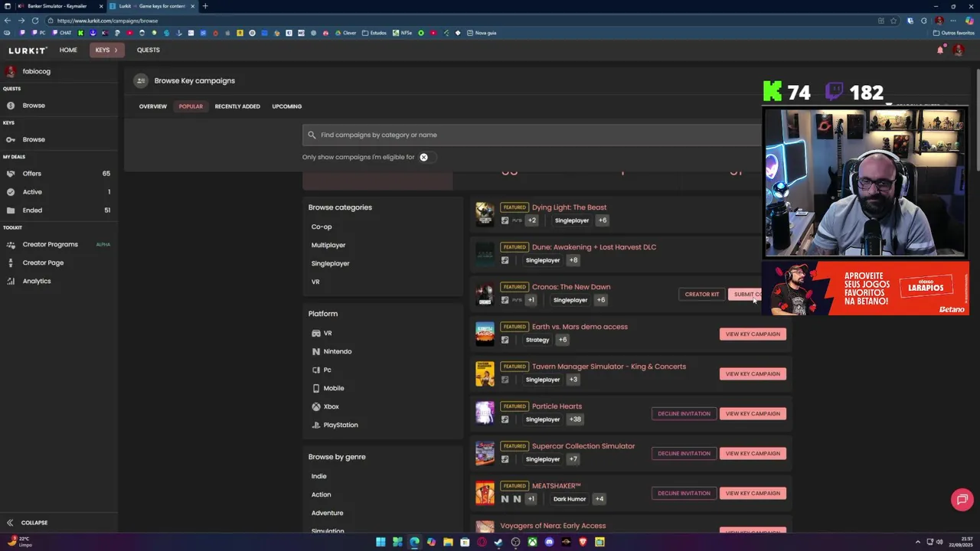Open Creator Kit for Cronos: The New Dawn

coord(701,294)
